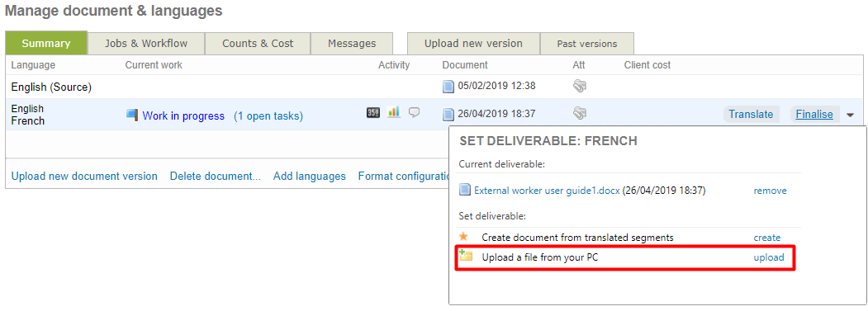The height and width of the screenshot is (311, 868).
Task: Click the docx icon beside External worker user guide1
Action: click(465, 190)
